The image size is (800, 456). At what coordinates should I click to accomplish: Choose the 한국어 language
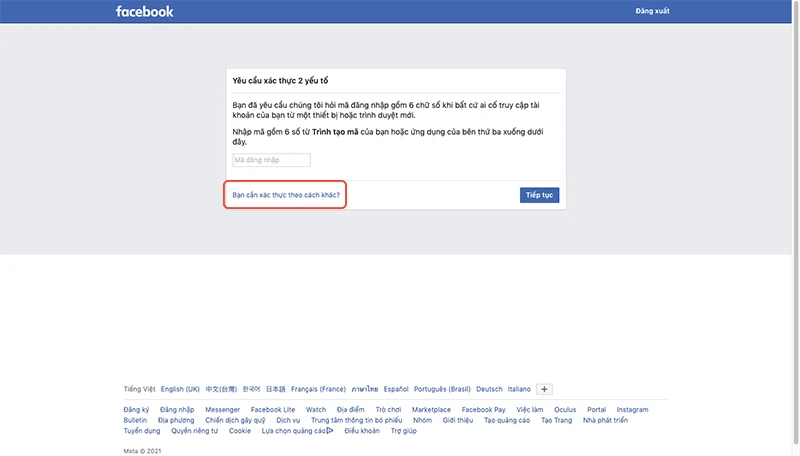click(251, 389)
